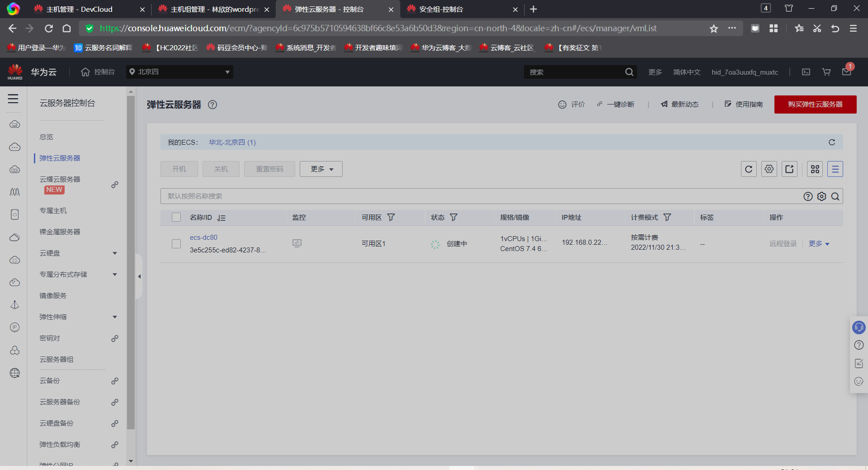
Task: Click the sidebar vertical scrollbar
Action: 131,262
